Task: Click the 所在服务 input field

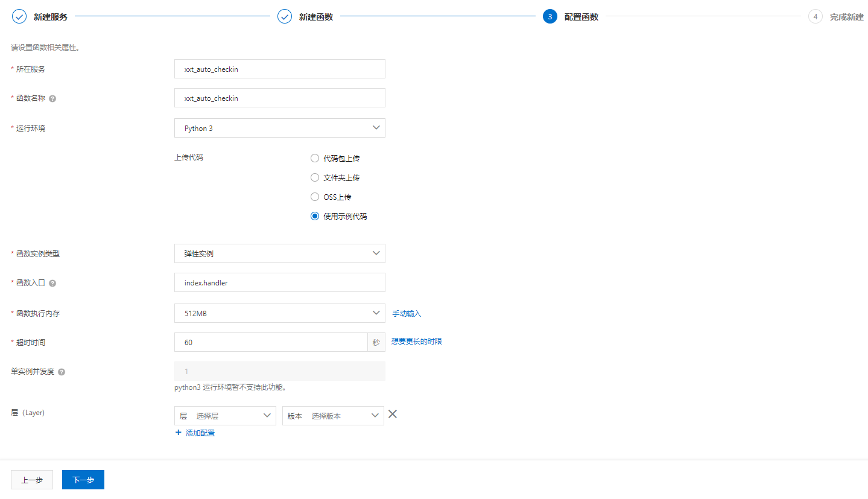Action: pyautogui.click(x=280, y=69)
